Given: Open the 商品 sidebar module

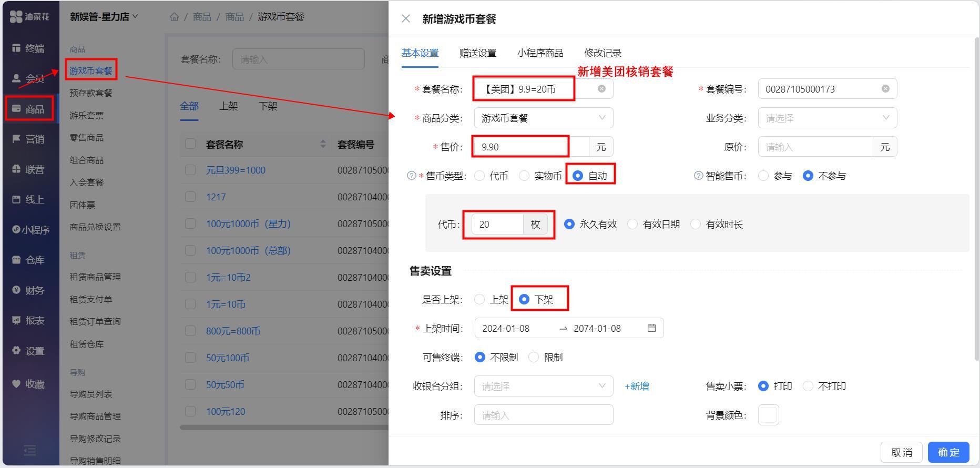Looking at the screenshot, I should click(x=29, y=109).
